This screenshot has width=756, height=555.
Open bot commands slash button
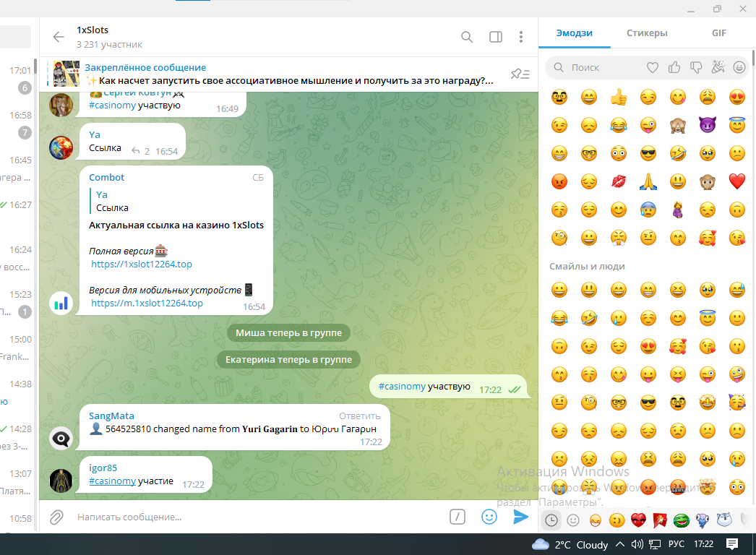(457, 517)
